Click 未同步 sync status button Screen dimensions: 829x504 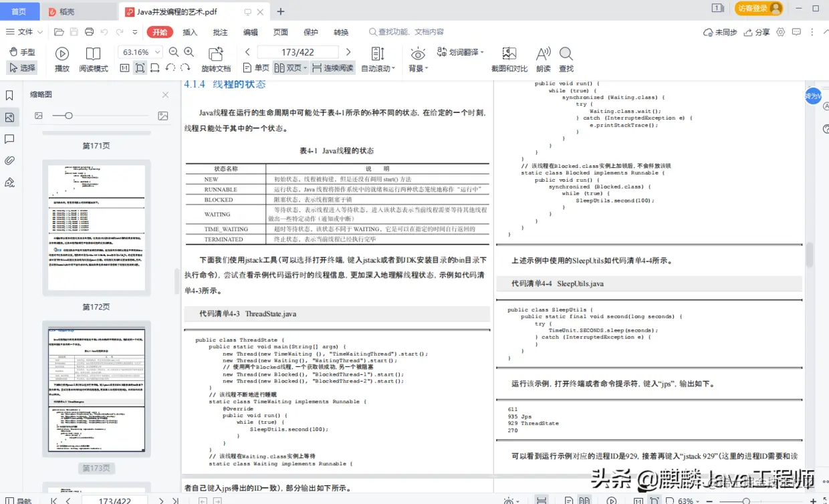pyautogui.click(x=720, y=32)
